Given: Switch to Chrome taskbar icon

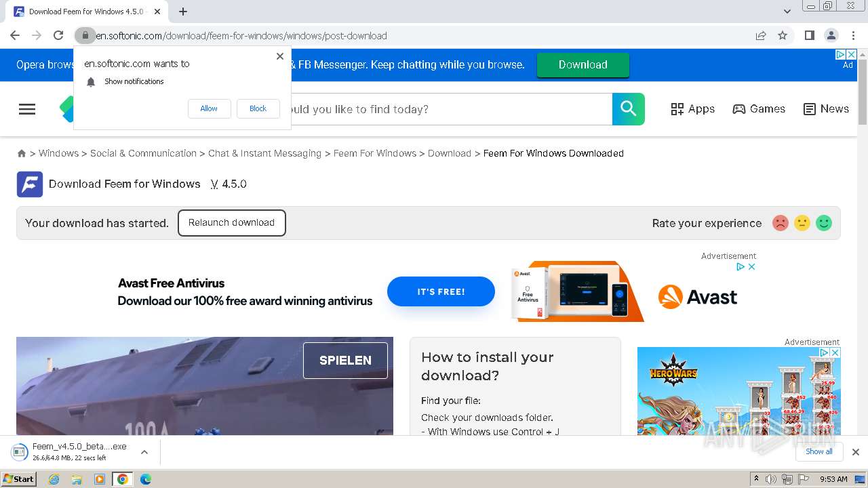Looking at the screenshot, I should (122, 479).
